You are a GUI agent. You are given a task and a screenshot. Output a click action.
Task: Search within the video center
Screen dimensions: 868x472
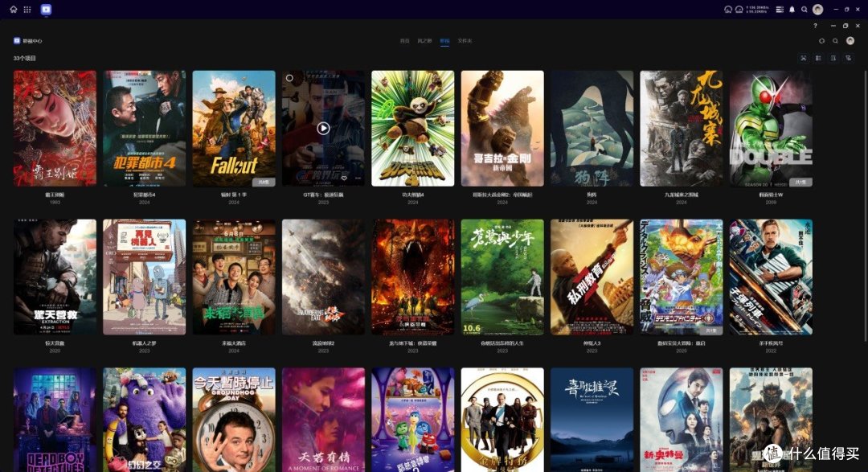(x=835, y=41)
